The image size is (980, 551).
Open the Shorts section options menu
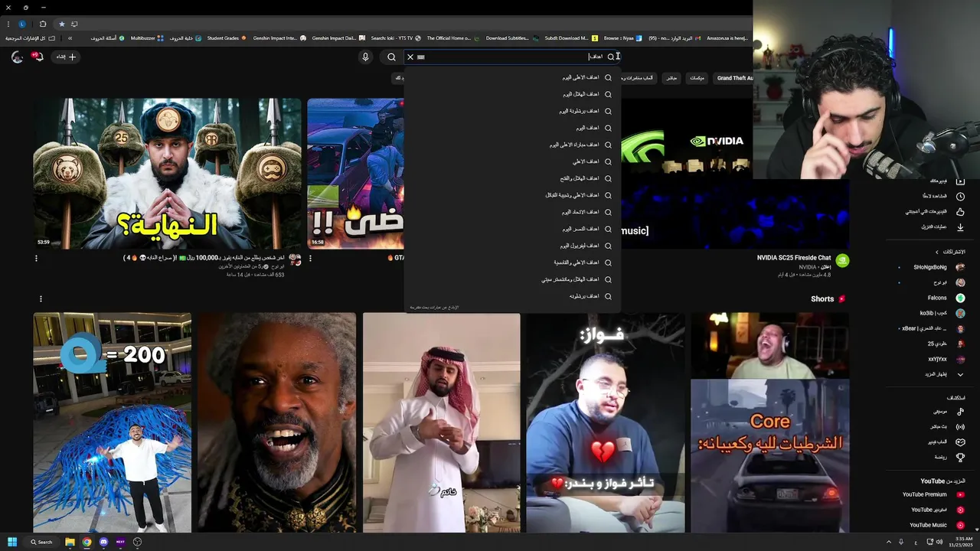pyautogui.click(x=41, y=299)
